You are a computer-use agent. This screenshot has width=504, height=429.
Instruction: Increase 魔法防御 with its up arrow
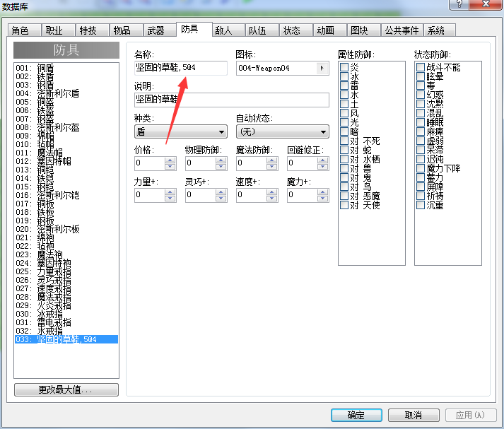(272, 160)
